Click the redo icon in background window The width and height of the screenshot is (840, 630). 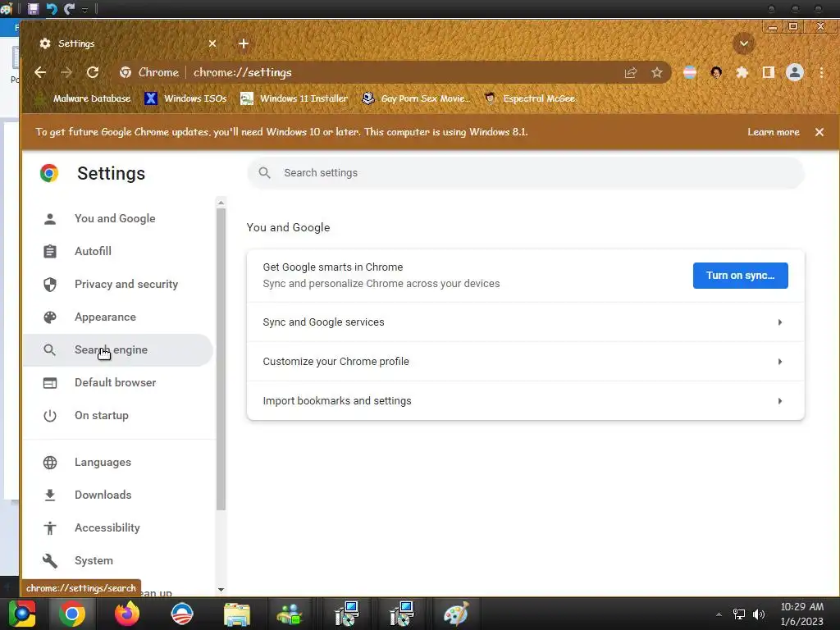[x=69, y=8]
